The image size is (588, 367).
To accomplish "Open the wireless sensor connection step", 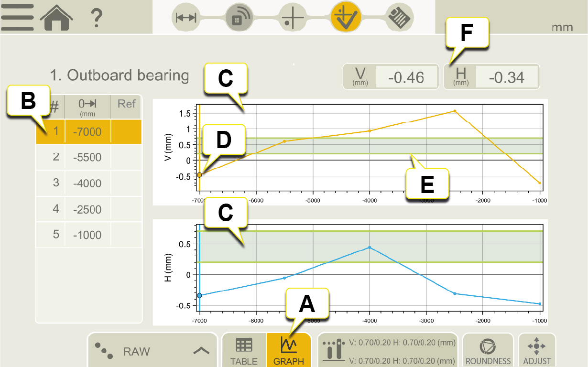I will (x=239, y=18).
